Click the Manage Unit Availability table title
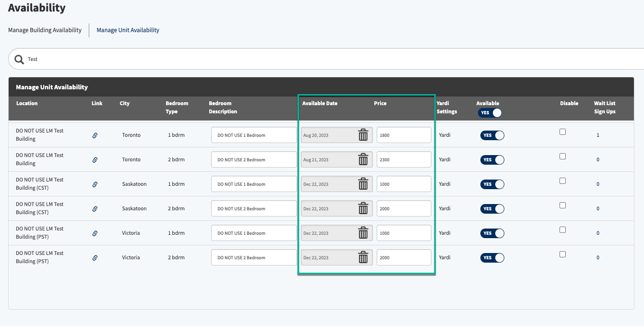This screenshot has height=326, width=644. [52, 87]
